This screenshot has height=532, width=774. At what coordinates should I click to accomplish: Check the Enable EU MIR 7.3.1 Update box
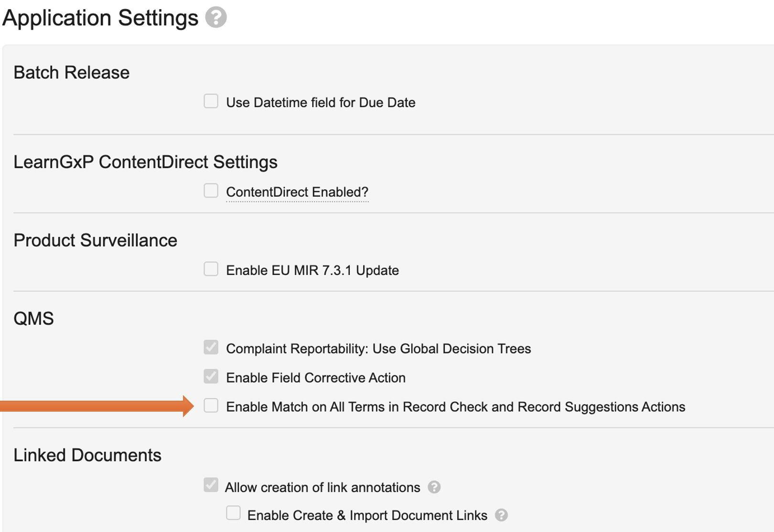click(x=211, y=269)
